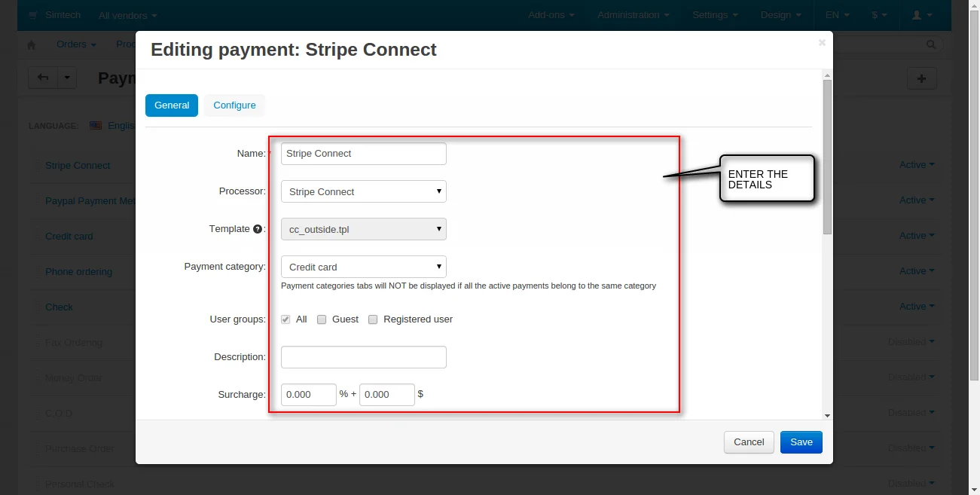Open the Administration menu

pos(633,15)
